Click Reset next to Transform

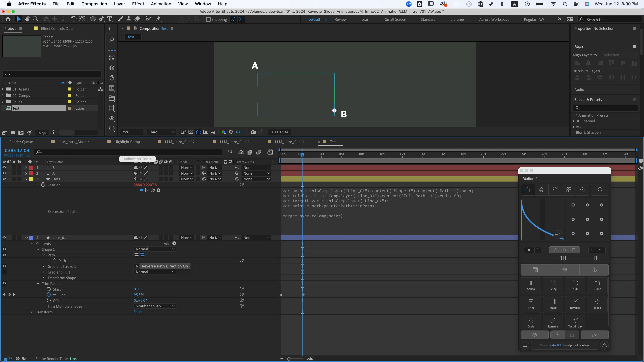(138, 312)
